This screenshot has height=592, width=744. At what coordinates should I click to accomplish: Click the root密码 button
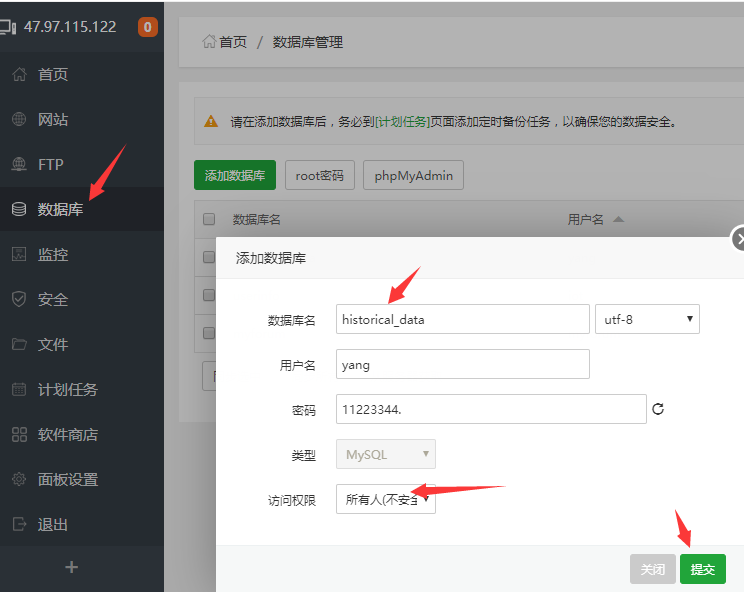320,175
